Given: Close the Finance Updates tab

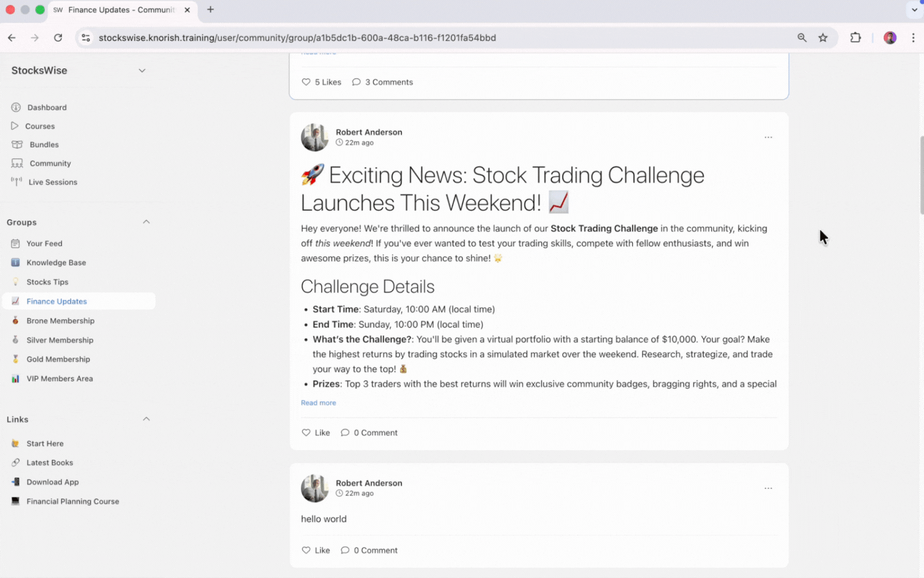Looking at the screenshot, I should 187,10.
